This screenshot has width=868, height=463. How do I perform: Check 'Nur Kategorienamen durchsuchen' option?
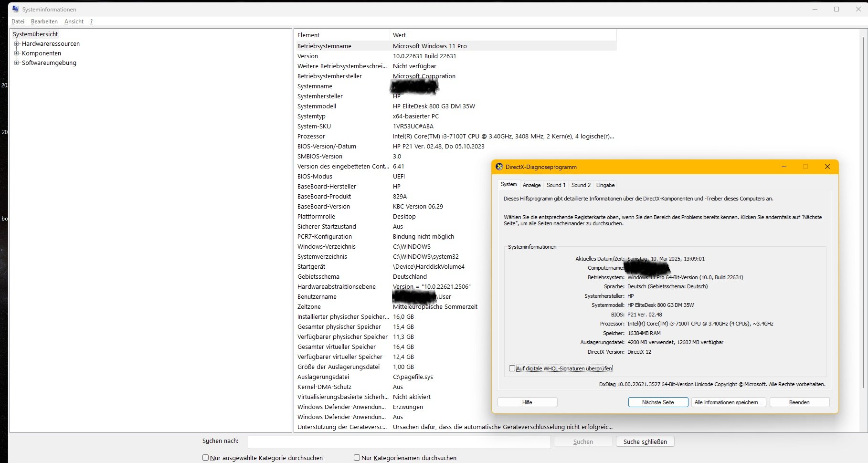click(357, 457)
